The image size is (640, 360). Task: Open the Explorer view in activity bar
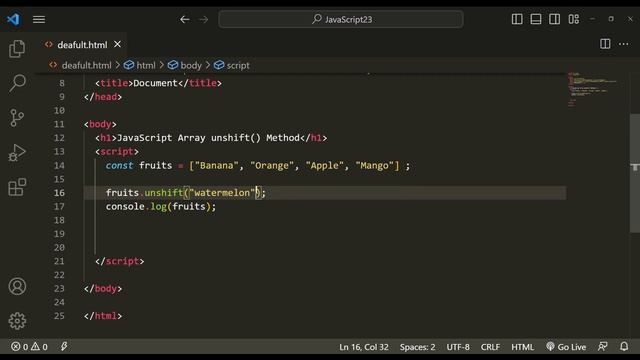tap(17, 49)
